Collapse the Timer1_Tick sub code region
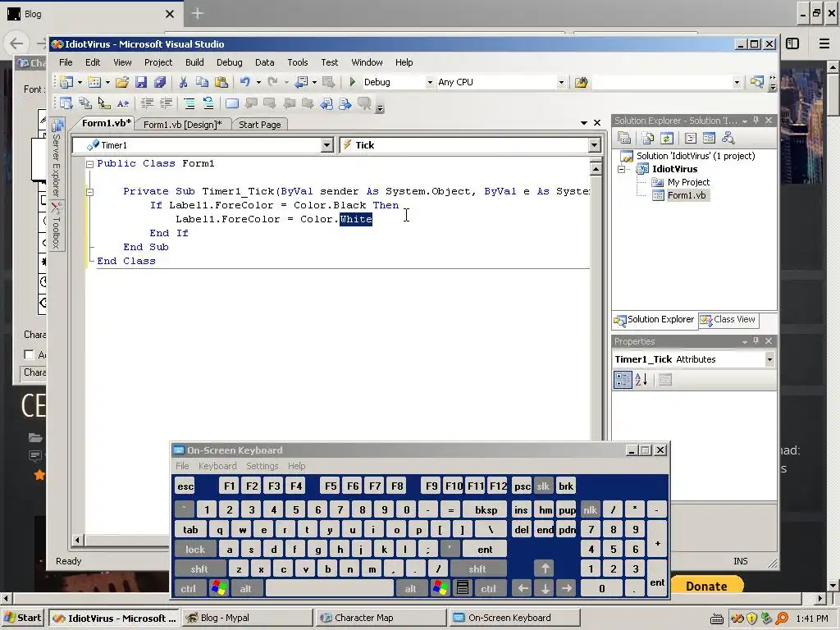840x630 pixels. [x=90, y=192]
